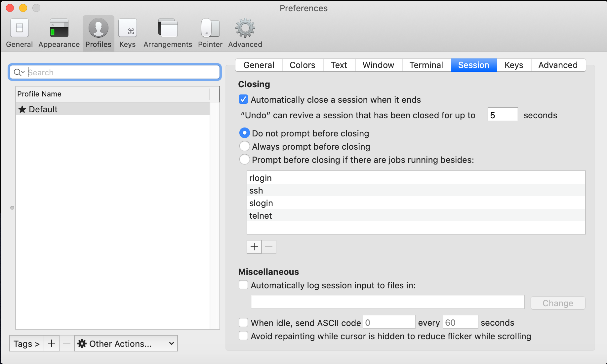Open the General preferences icon
This screenshot has height=364, width=607.
19,32
